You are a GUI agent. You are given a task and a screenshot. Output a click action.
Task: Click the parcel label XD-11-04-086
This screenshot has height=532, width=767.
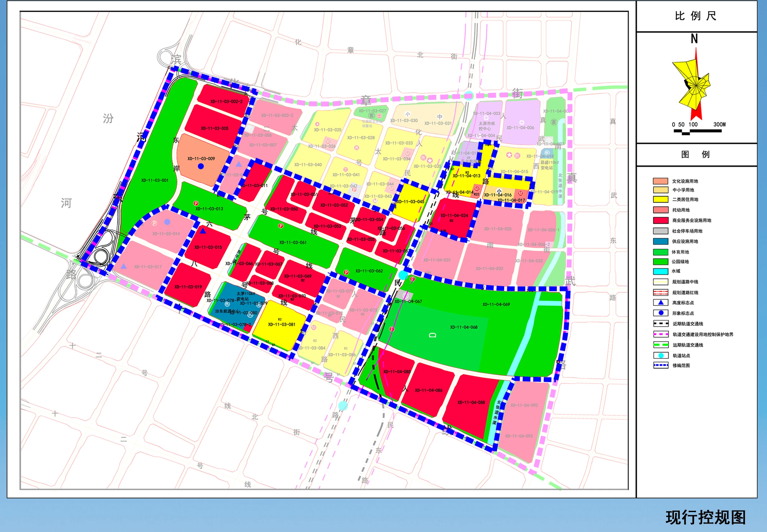coord(429,390)
